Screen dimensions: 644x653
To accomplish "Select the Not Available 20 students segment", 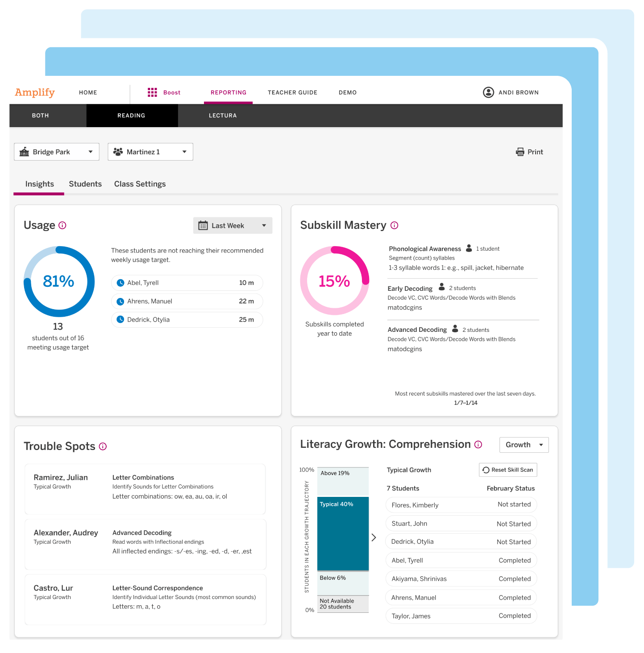I will (x=343, y=604).
